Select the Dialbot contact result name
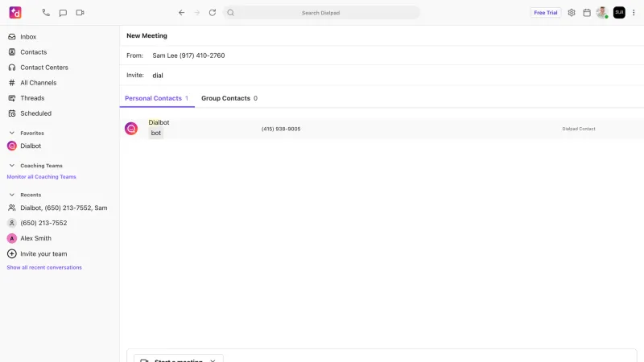The image size is (644, 362). click(x=159, y=122)
